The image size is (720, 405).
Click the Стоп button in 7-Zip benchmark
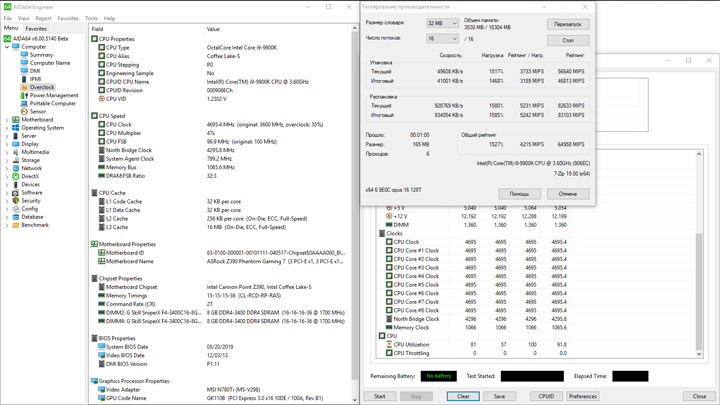click(568, 40)
